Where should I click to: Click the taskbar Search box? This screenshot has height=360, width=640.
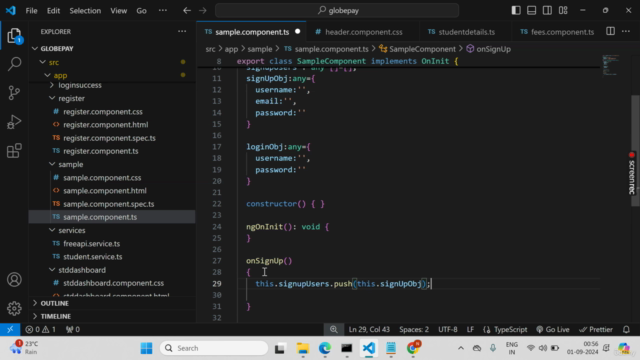pyautogui.click(x=214, y=348)
